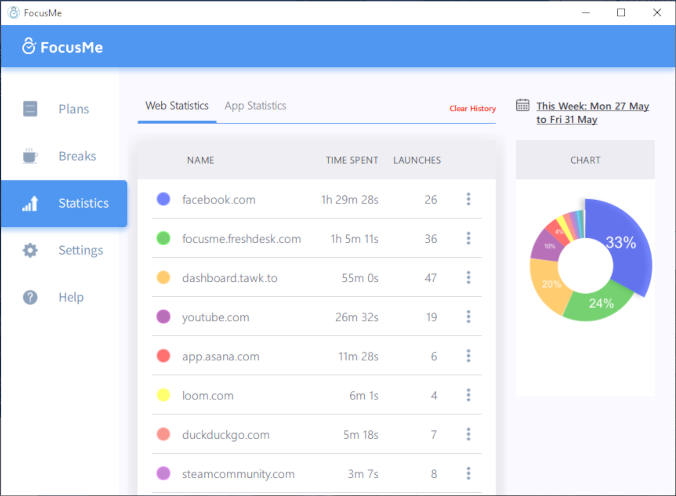Open the Plans section icon
This screenshot has height=496, width=676.
click(x=30, y=109)
